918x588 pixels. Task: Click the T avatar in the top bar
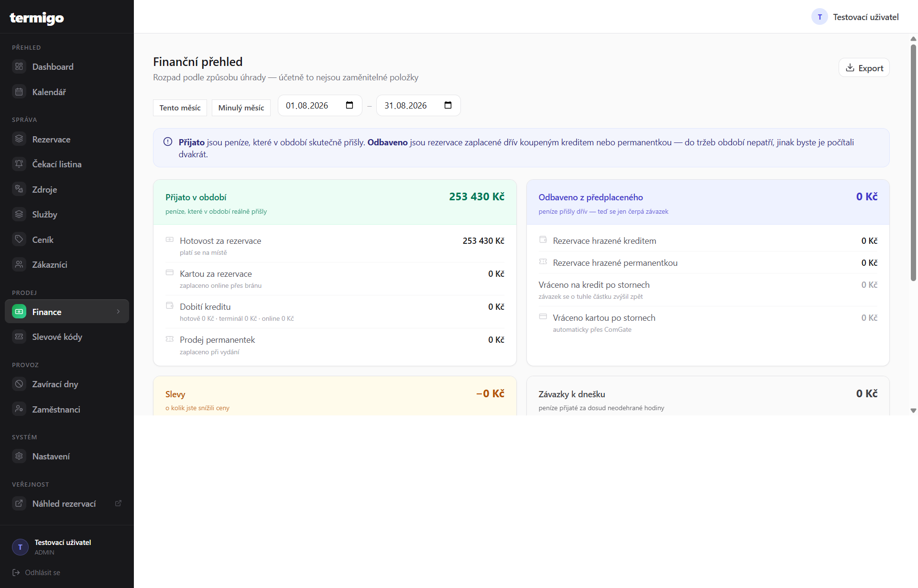pos(820,17)
